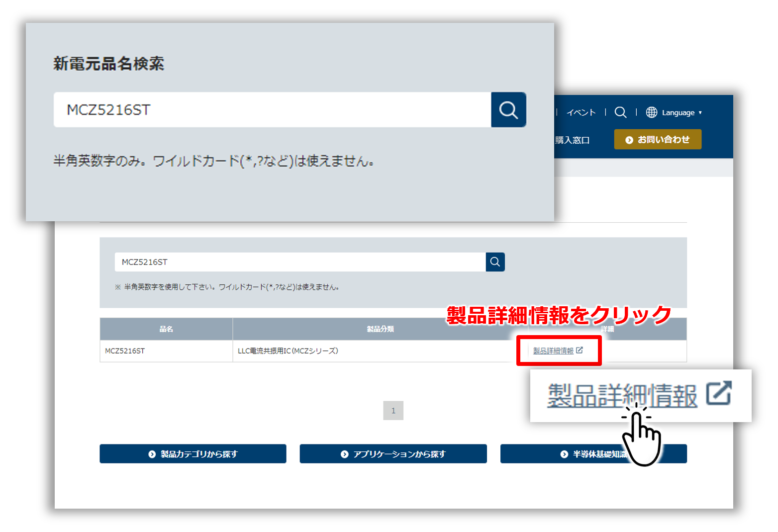Click the small search button on results page
The image size is (778, 532).
tap(495, 262)
